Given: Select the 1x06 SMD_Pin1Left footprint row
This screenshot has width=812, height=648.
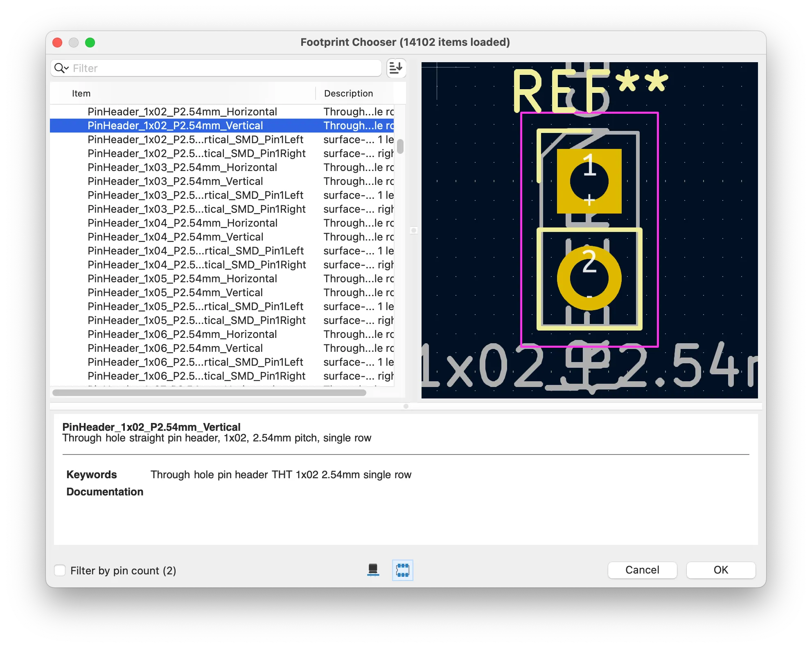Looking at the screenshot, I should coord(222,362).
